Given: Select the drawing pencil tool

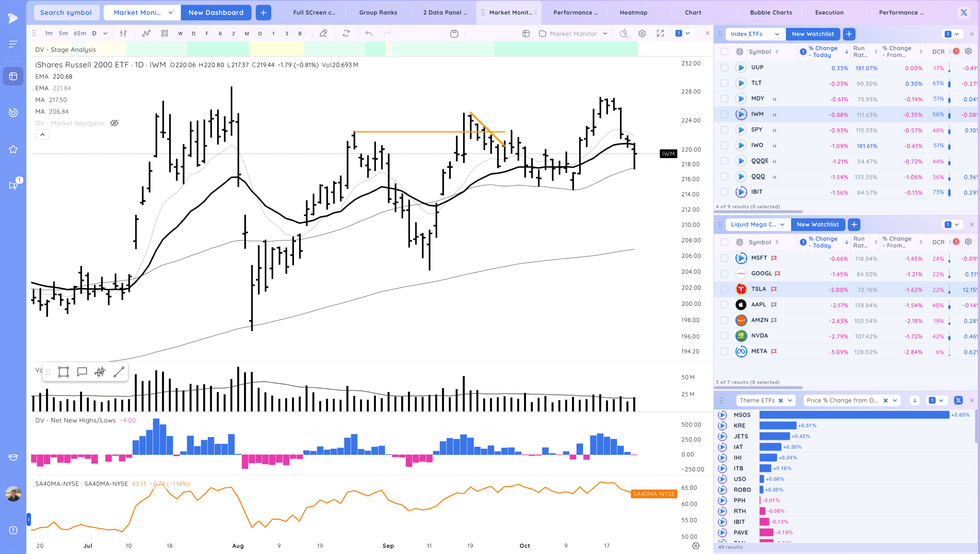Looking at the screenshot, I should pyautogui.click(x=323, y=34).
